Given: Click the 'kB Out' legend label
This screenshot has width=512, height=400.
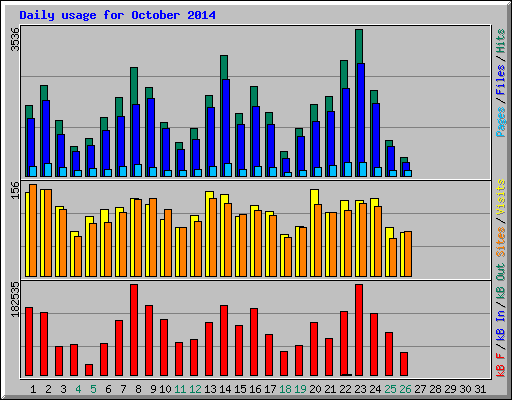Looking at the screenshot, I should (x=501, y=282).
